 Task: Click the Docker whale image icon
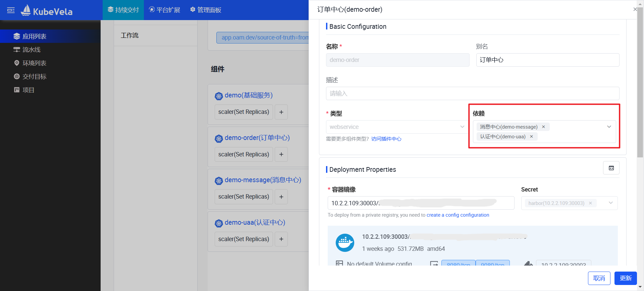[345, 243]
